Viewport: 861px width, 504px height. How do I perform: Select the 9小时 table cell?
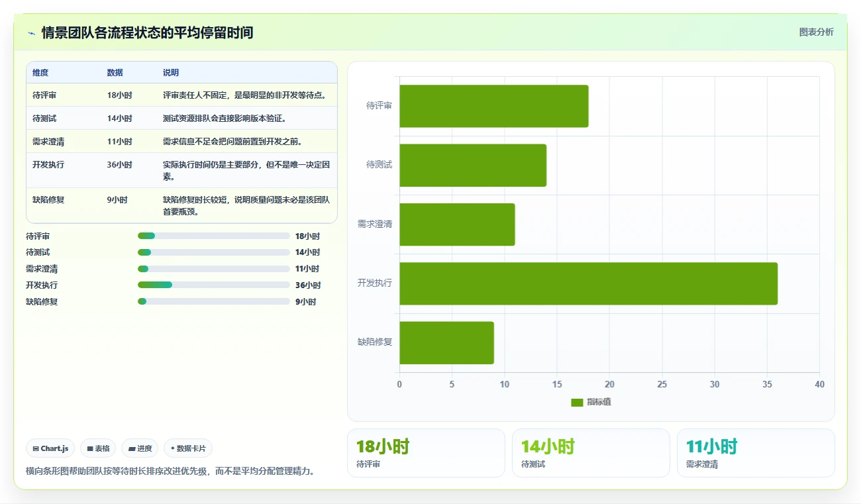point(129,206)
